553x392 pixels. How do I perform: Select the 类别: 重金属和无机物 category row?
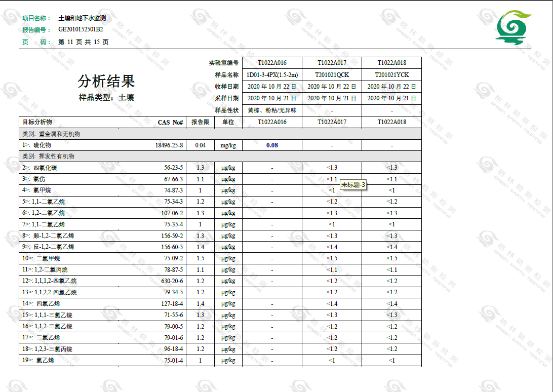[x=52, y=134]
